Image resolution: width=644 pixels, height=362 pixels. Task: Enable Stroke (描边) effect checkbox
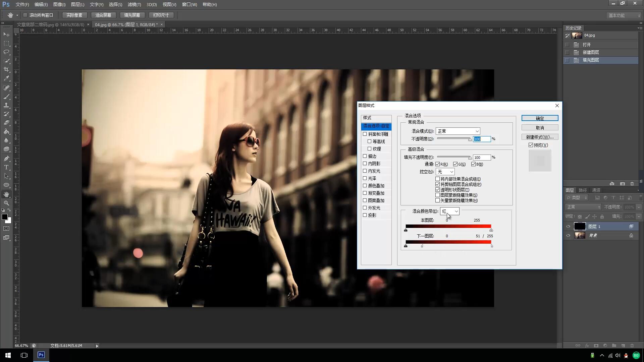365,156
